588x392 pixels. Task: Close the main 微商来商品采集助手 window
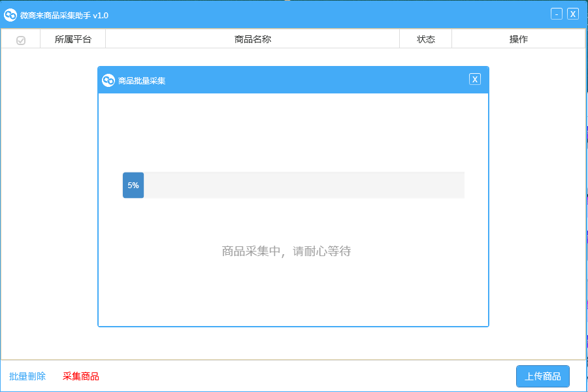[x=573, y=14]
